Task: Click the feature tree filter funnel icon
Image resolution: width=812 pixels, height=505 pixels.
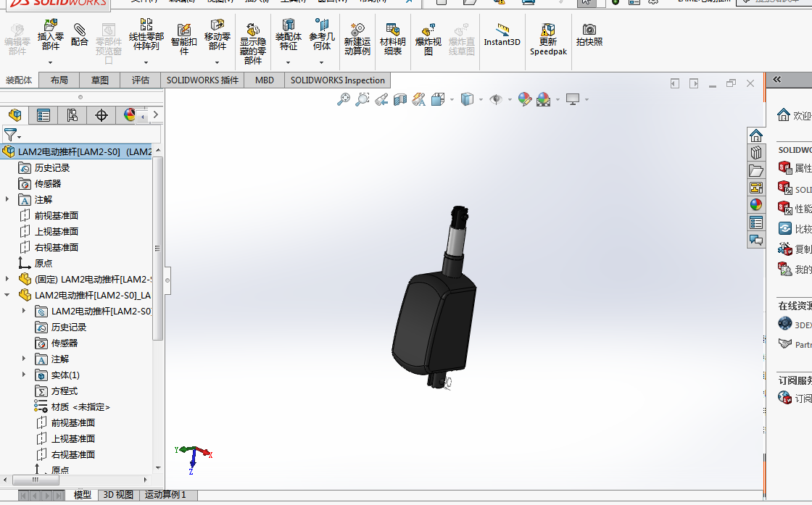Action: (10, 135)
